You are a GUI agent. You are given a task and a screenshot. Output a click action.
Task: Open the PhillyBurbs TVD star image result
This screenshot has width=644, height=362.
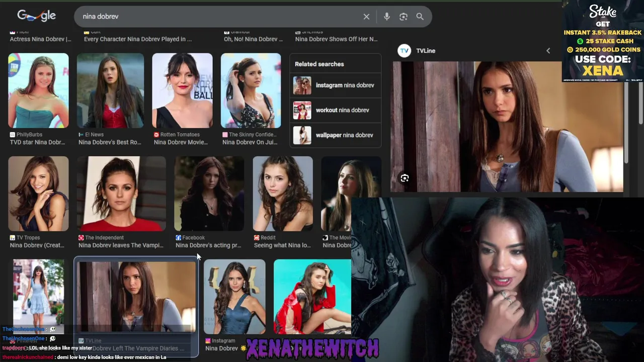38,90
